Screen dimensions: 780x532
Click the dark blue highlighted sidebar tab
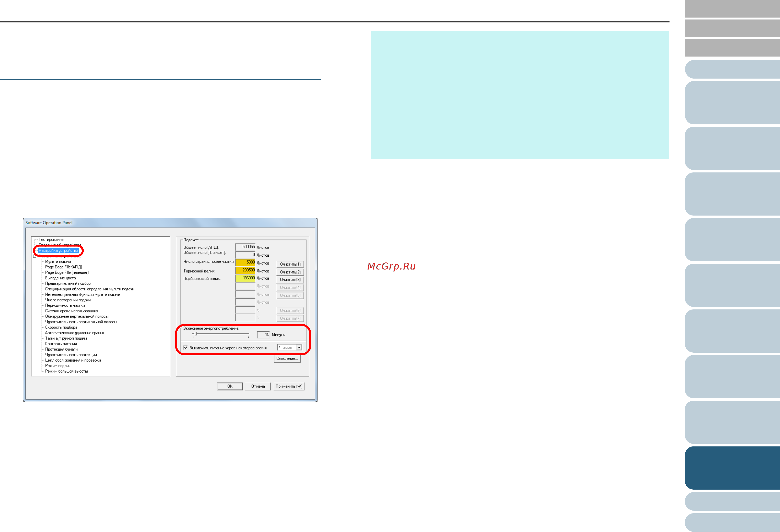point(732,468)
